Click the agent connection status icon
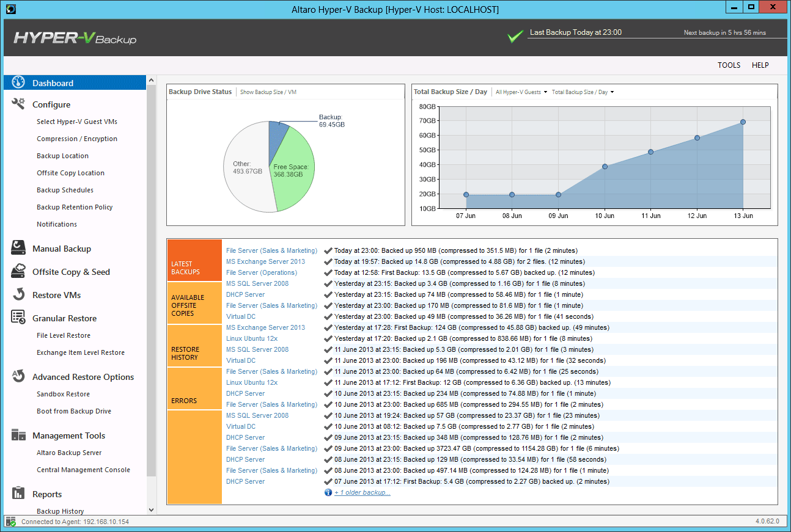The image size is (791, 532). 10,522
